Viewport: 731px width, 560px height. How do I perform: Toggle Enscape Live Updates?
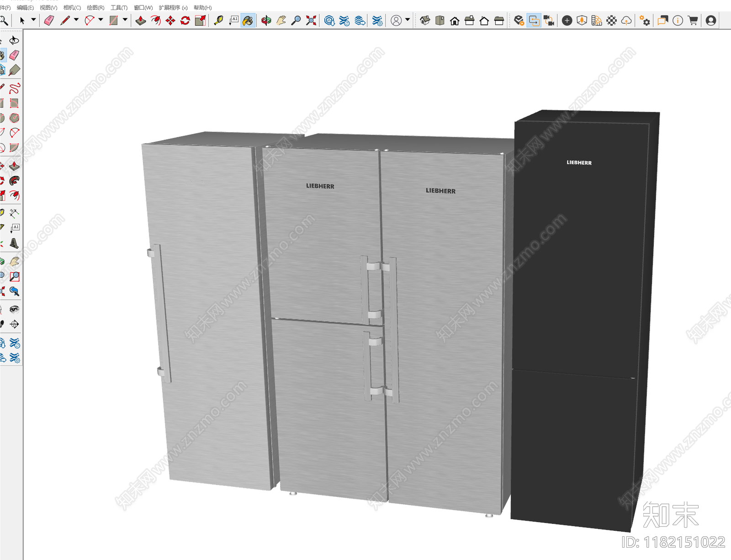click(534, 21)
